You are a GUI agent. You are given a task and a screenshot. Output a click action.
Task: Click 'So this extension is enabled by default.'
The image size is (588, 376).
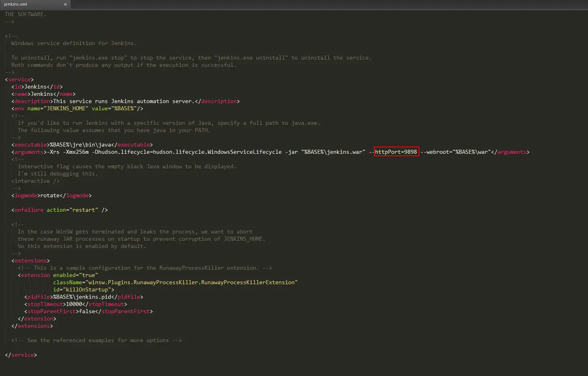[x=82, y=246]
